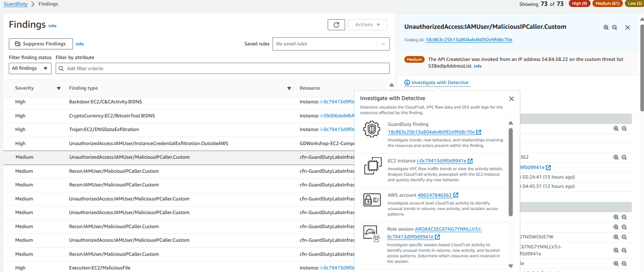Viewport: 644px width, 272px height.
Task: Click zoom-in icon beside the finding title
Action: pos(606,27)
